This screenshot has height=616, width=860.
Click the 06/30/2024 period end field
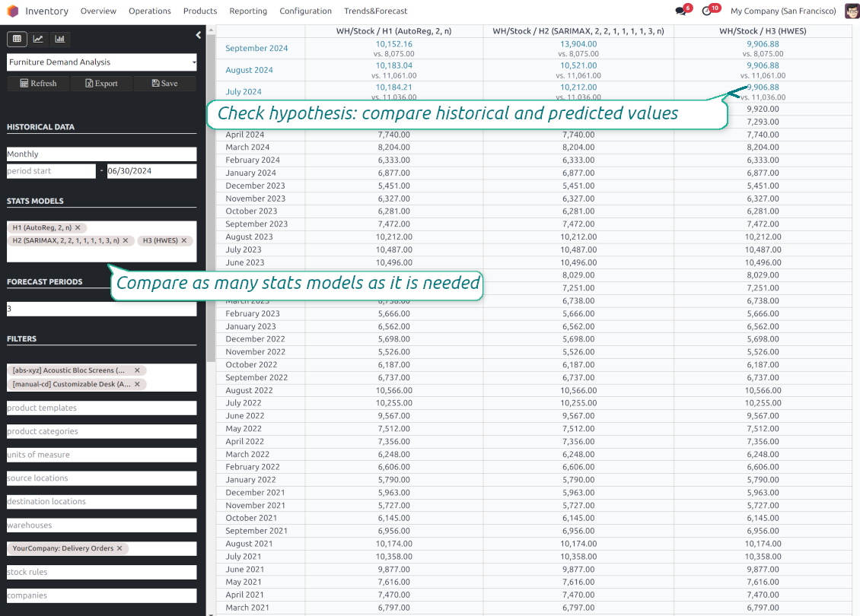pyautogui.click(x=152, y=171)
